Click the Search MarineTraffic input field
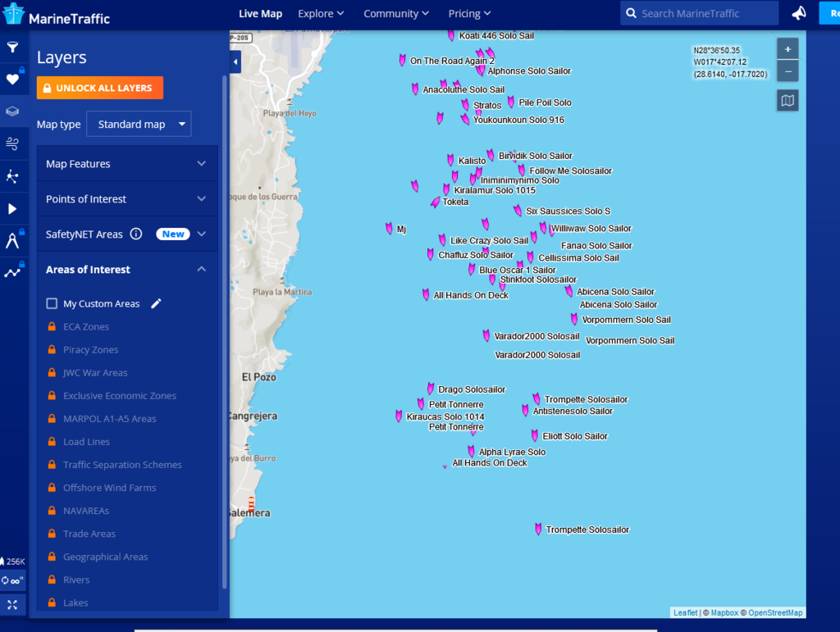The image size is (840, 632). (700, 13)
